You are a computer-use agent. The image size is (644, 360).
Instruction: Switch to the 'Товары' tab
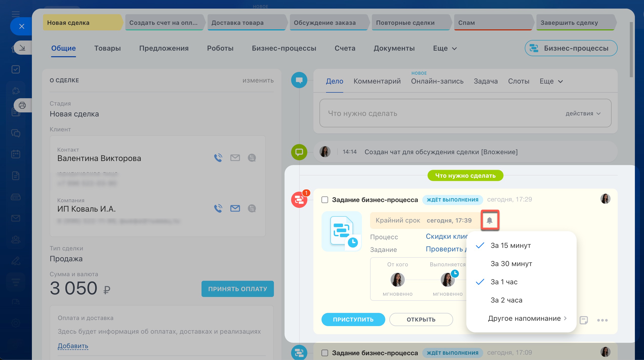click(107, 48)
